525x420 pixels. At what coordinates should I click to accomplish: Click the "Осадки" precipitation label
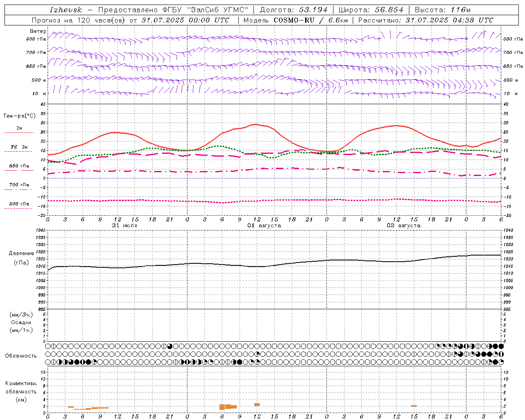[21, 322]
